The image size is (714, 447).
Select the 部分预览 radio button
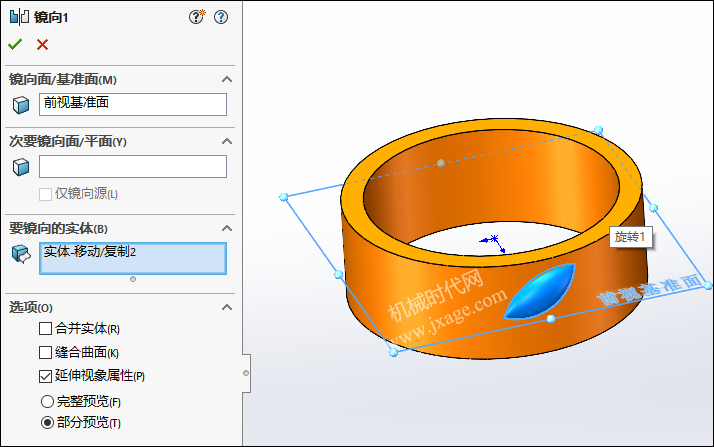point(47,422)
